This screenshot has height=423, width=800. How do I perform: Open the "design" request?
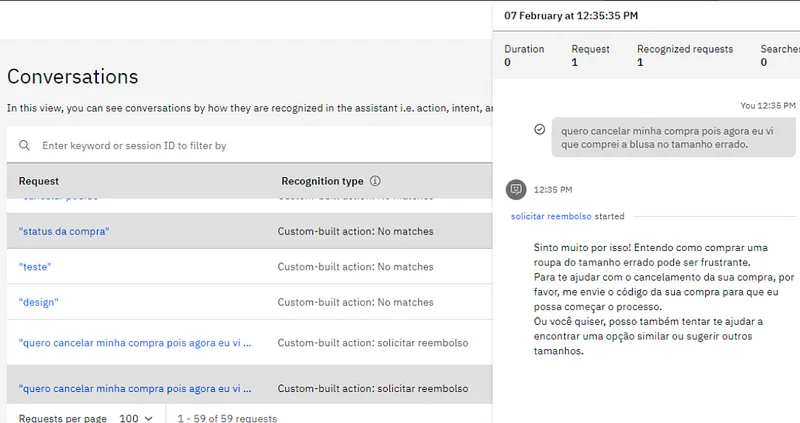coord(39,302)
